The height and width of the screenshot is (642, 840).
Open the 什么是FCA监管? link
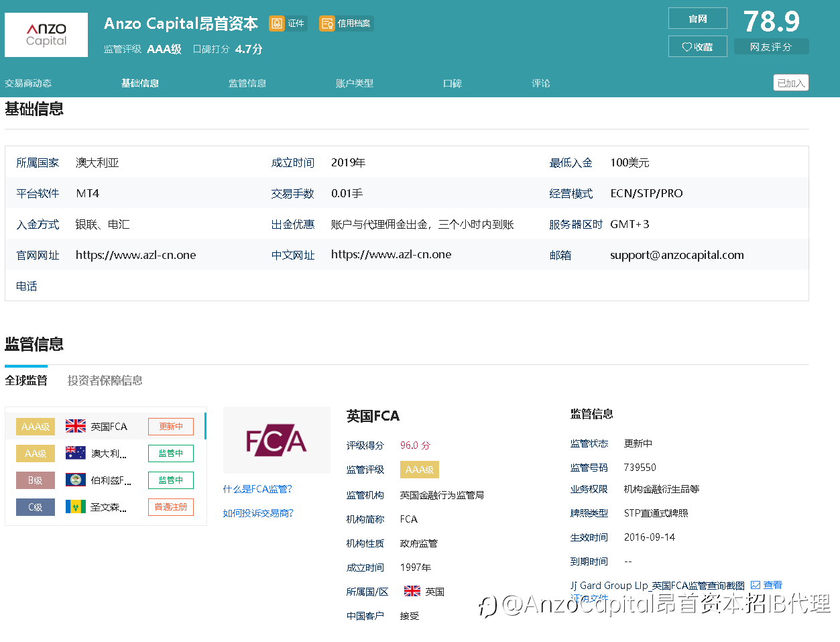(257, 489)
